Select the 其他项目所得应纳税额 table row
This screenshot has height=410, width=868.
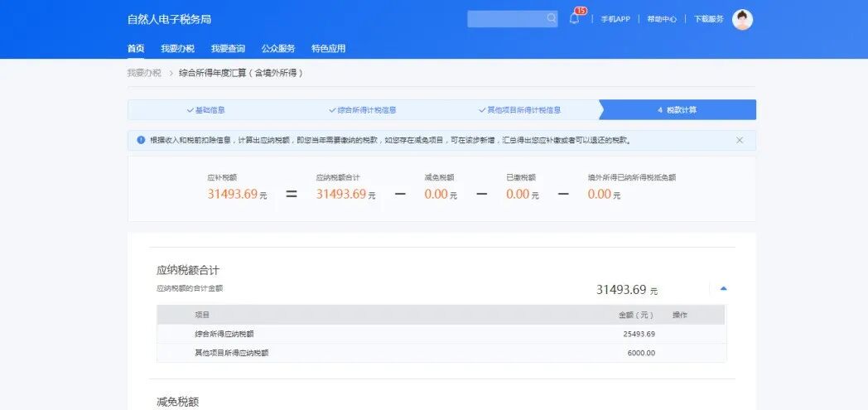[x=441, y=353]
